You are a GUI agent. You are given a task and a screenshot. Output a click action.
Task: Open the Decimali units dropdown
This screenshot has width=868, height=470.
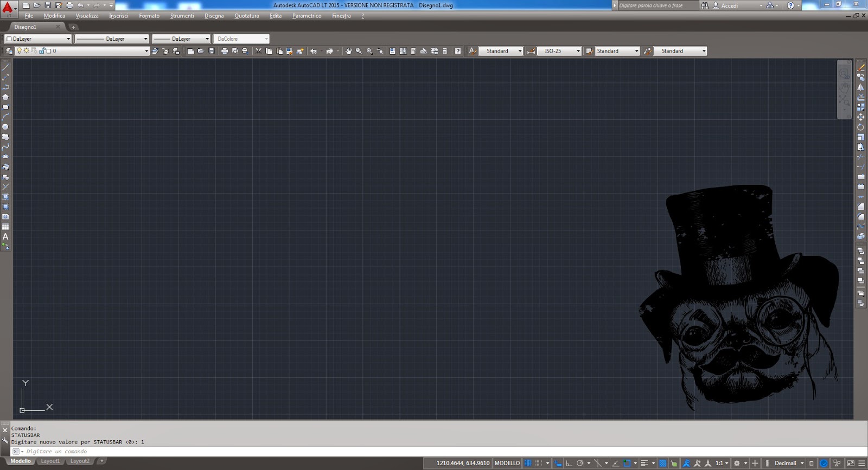[x=789, y=463]
